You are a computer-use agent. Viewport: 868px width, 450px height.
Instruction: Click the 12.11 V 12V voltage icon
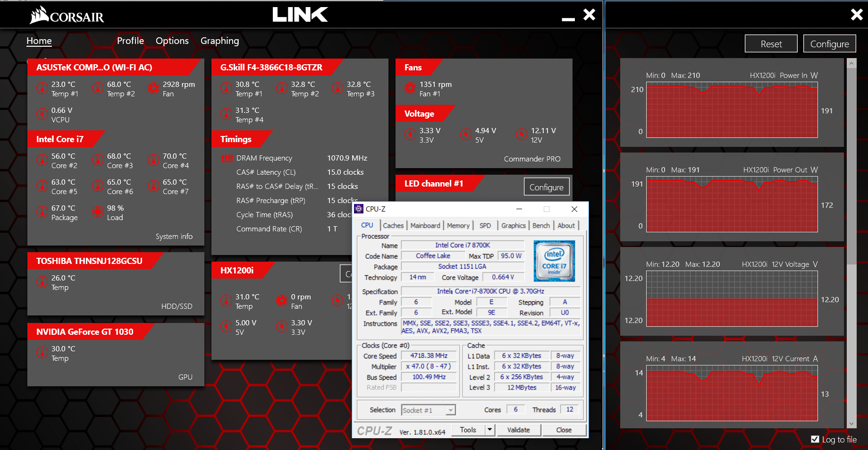click(522, 134)
